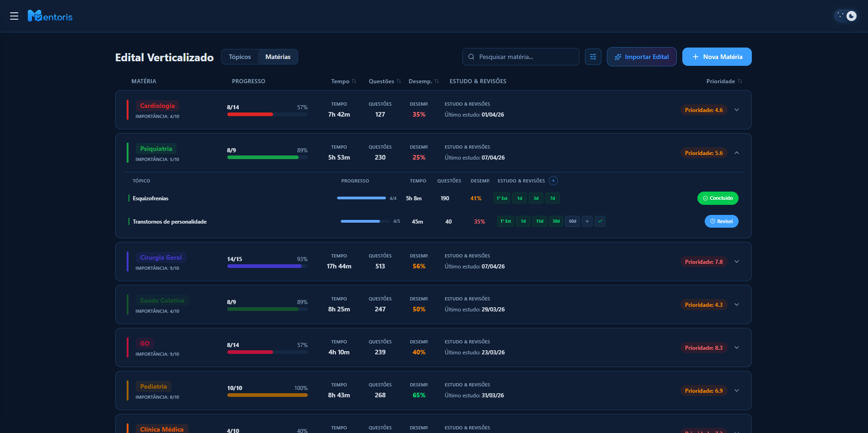Viewport: 868px width, 433px height.
Task: Sort by Questões column
Action: click(x=398, y=81)
